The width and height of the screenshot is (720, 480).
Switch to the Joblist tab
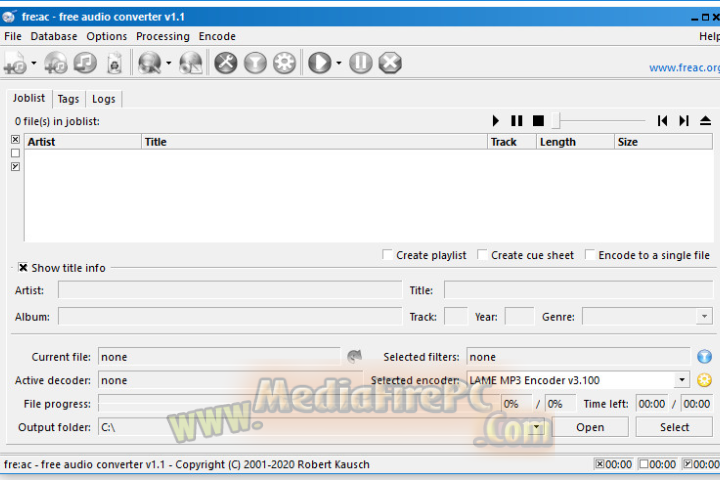coord(29,98)
